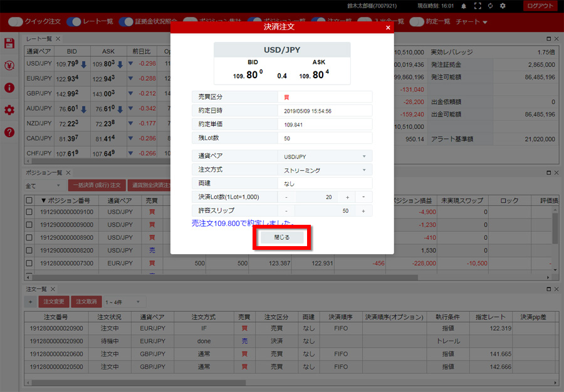
Task: Close the 決済注文 dialog with X
Action: pos(388,28)
